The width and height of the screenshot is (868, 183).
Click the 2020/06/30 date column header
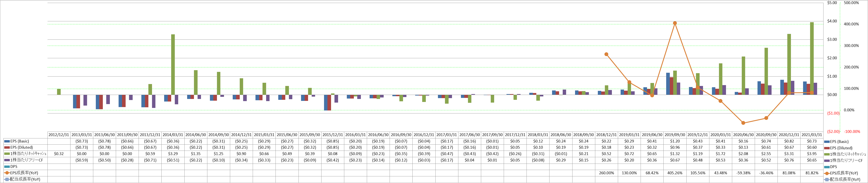coord(743,135)
